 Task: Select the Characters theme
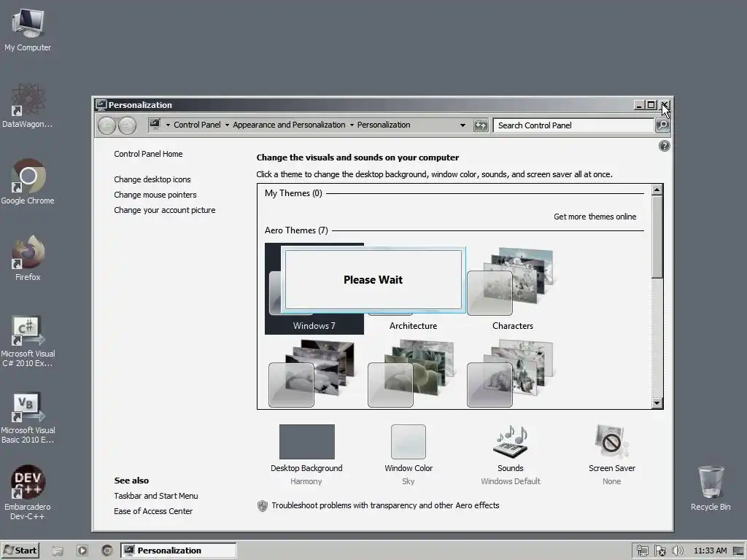pyautogui.click(x=513, y=289)
